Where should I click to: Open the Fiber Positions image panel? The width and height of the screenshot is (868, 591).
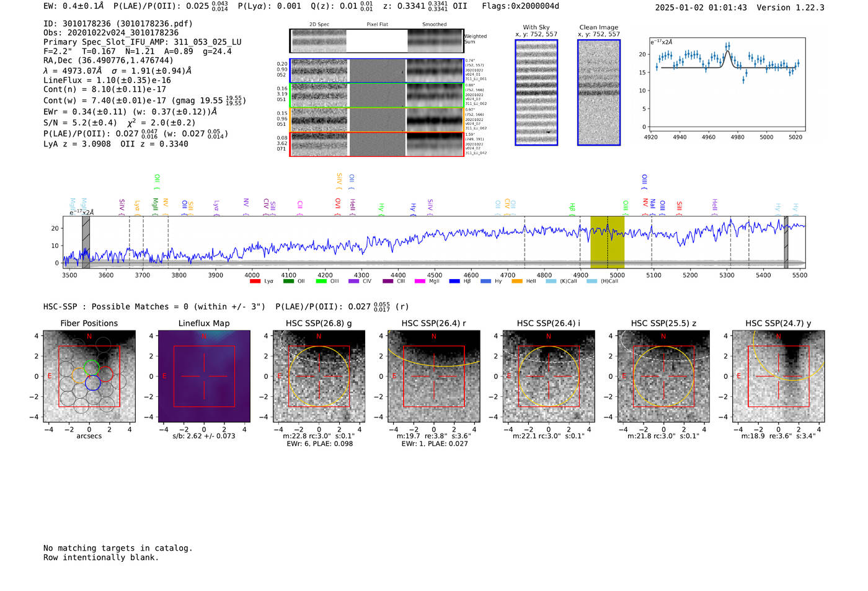point(89,376)
